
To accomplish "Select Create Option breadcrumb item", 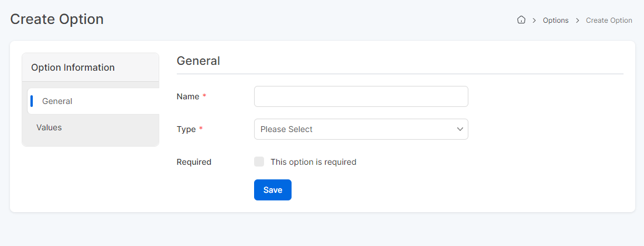I will (609, 20).
